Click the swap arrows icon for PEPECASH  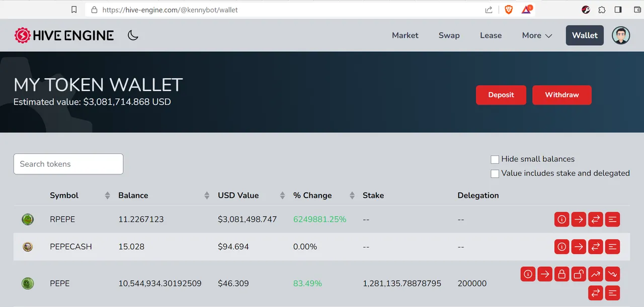coord(595,247)
